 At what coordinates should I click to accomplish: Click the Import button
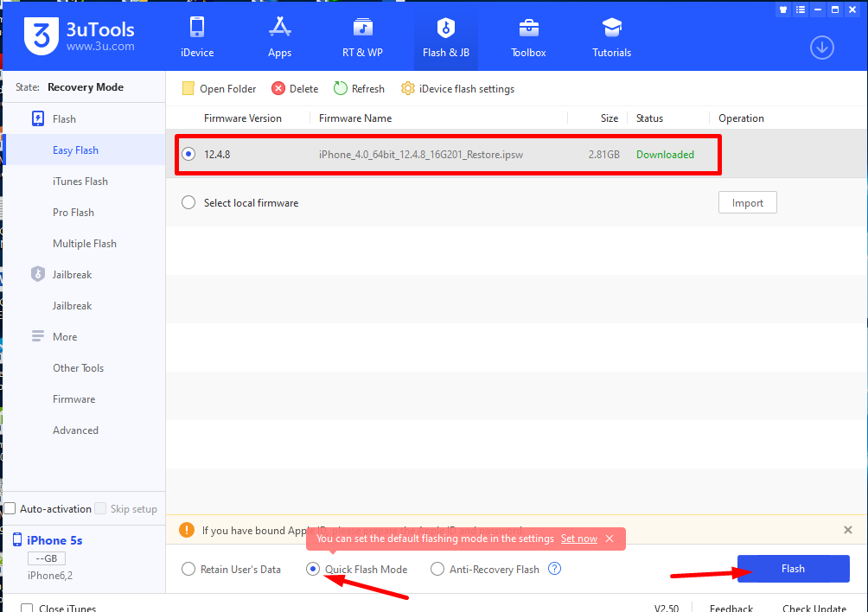click(x=747, y=202)
